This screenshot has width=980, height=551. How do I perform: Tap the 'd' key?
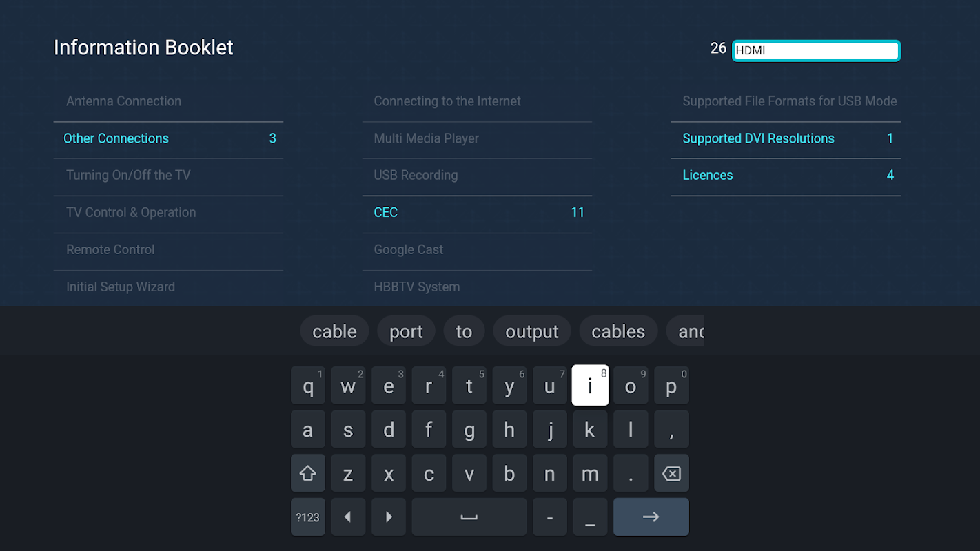(389, 429)
